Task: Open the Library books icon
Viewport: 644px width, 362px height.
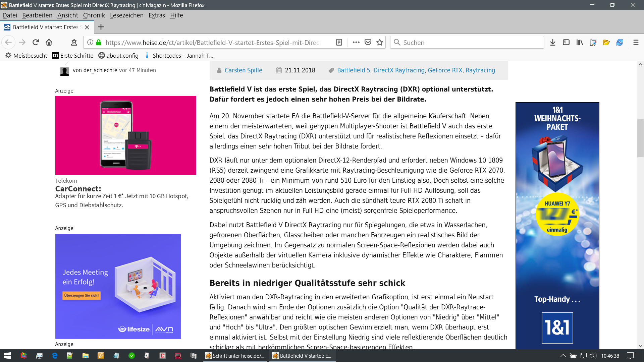Action: pos(580,42)
